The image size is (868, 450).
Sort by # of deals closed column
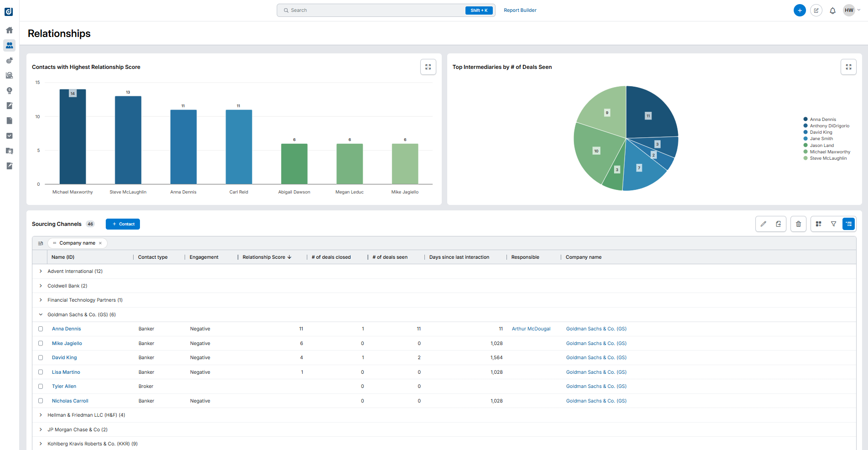pos(331,257)
